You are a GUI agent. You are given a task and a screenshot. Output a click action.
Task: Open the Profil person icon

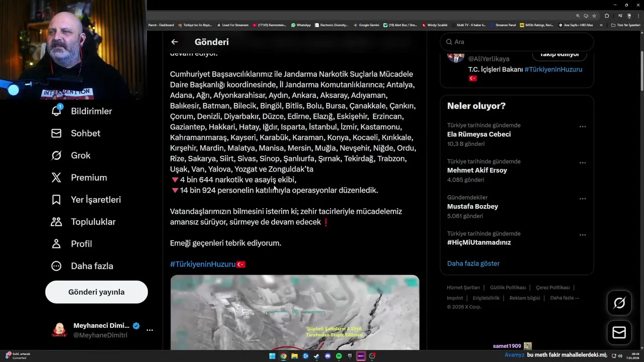[56, 244]
